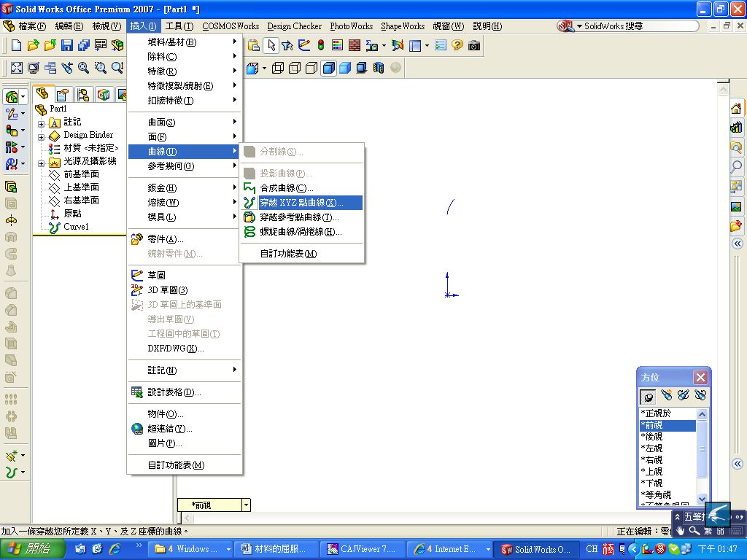Select *右視 in the Orientation list
The height and width of the screenshot is (560, 747).
click(x=667, y=460)
